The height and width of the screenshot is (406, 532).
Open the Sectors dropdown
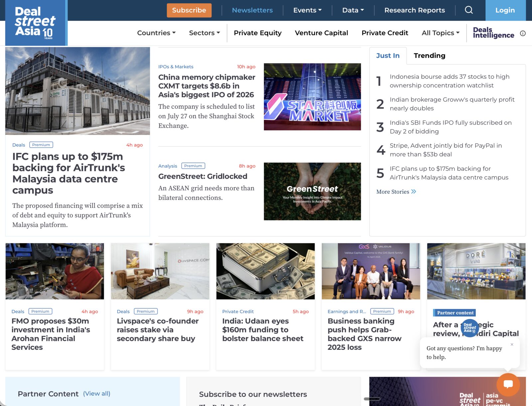tap(204, 33)
